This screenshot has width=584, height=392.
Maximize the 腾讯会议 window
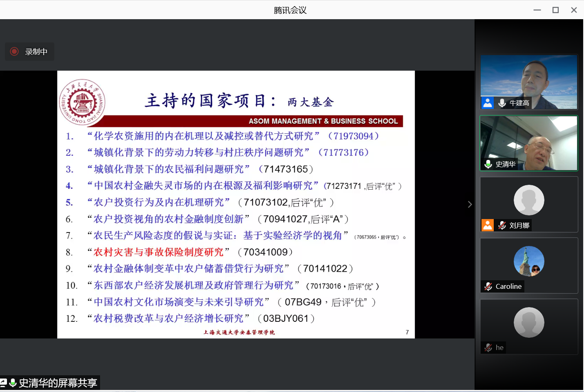[555, 10]
